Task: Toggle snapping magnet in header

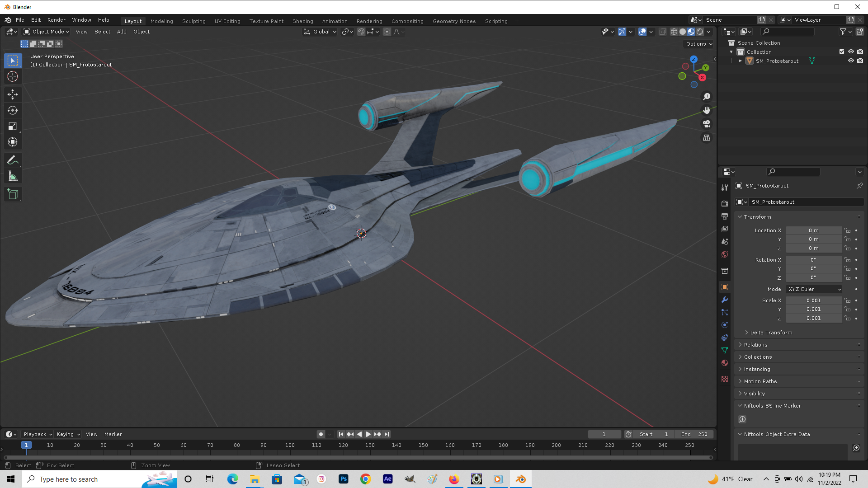Action: point(361,32)
